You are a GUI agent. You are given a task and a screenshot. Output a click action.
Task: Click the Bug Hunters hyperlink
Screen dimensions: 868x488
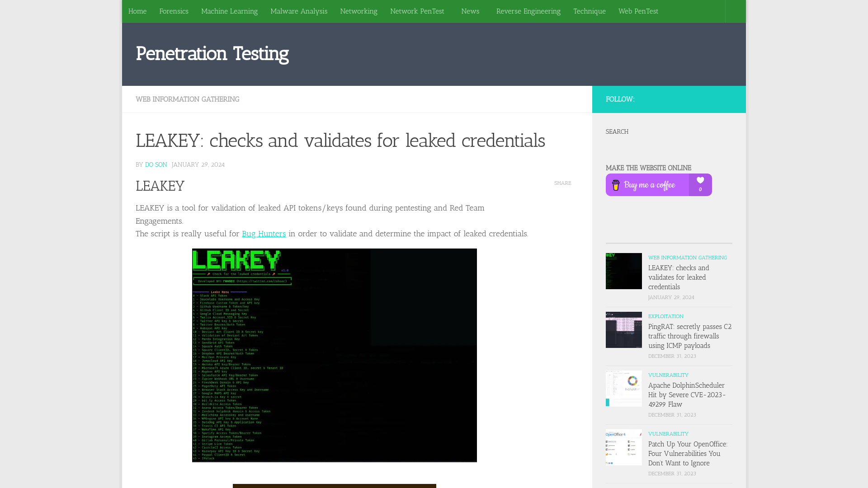click(264, 233)
